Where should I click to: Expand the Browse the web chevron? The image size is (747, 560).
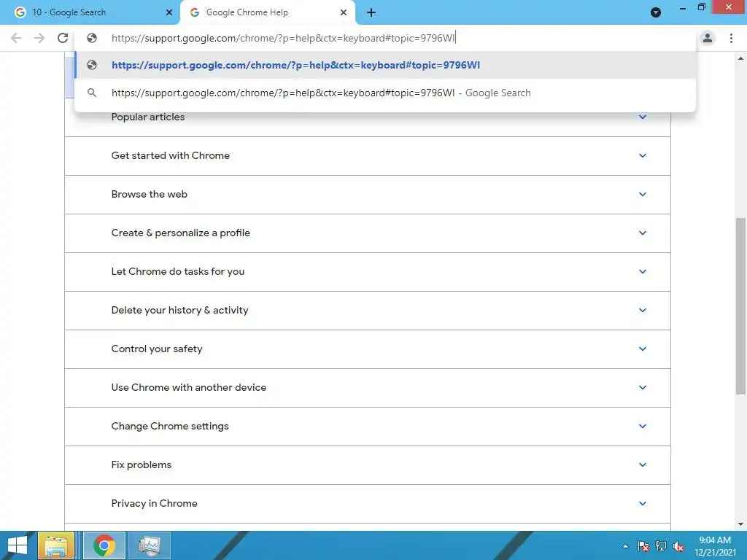point(642,194)
